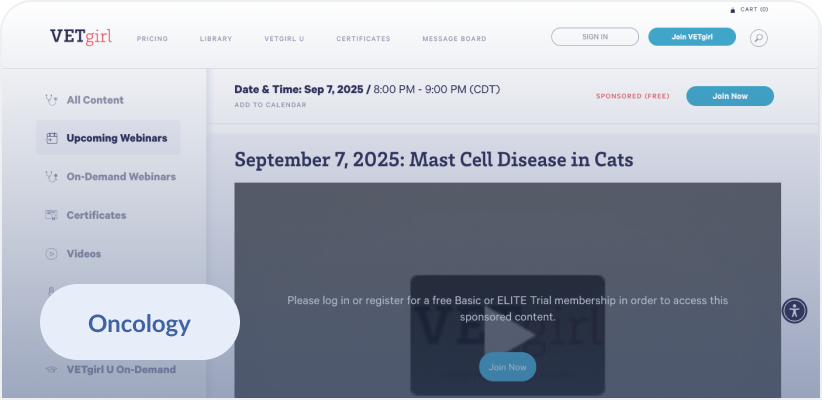The height and width of the screenshot is (400, 822).
Task: Open the accessibility widget icon
Action: pyautogui.click(x=794, y=310)
